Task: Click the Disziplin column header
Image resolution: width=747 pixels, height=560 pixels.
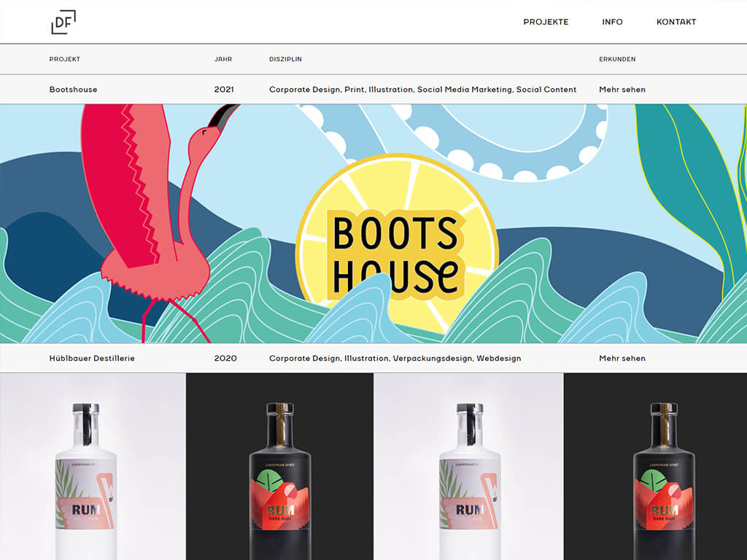Action: click(x=285, y=59)
